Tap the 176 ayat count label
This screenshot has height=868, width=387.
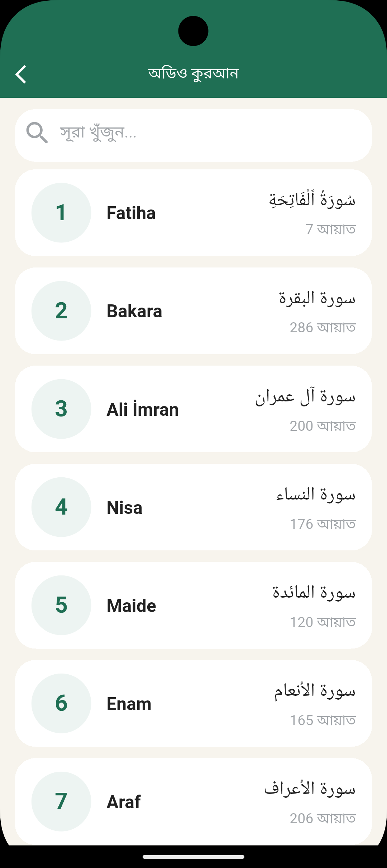(x=322, y=524)
